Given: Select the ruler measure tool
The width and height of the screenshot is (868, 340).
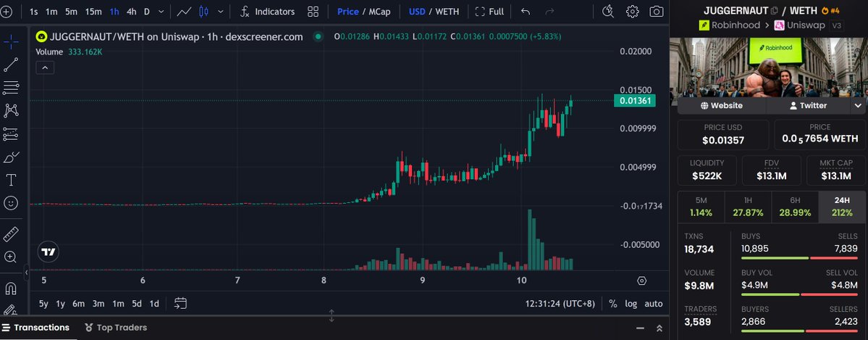Looking at the screenshot, I should click(x=11, y=234).
